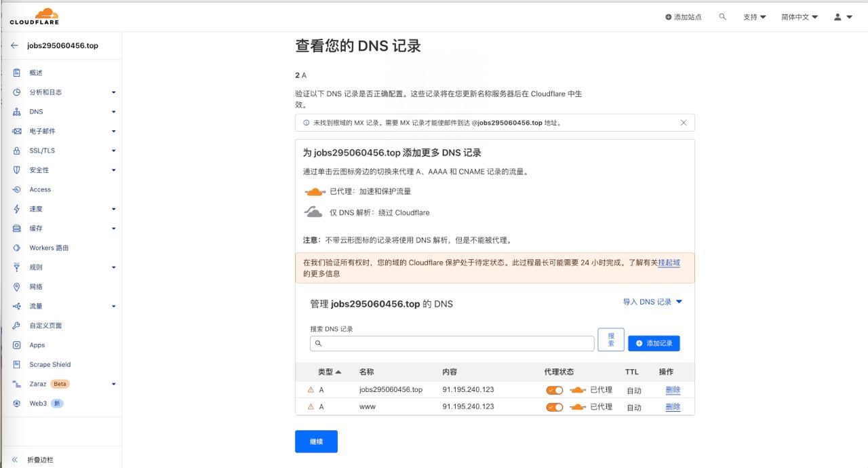This screenshot has width=868, height=468.
Task: Open the Workers 路由 menu item
Action: (x=49, y=248)
